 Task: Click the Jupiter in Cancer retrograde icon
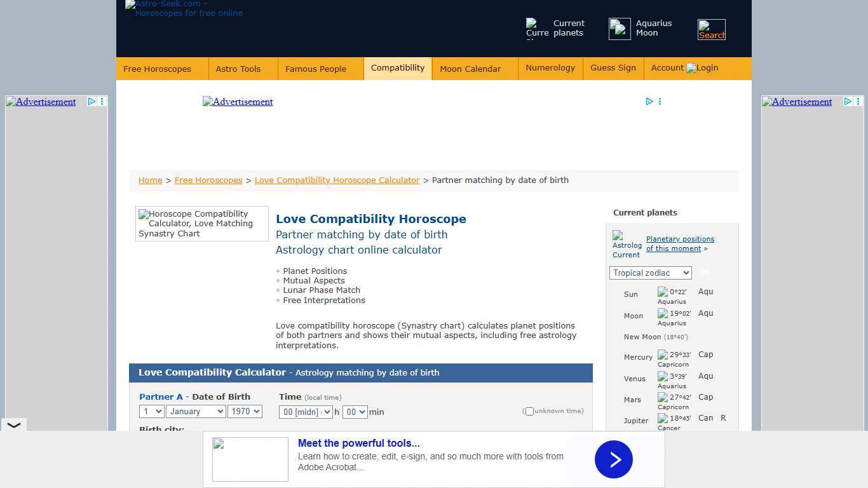[662, 418]
